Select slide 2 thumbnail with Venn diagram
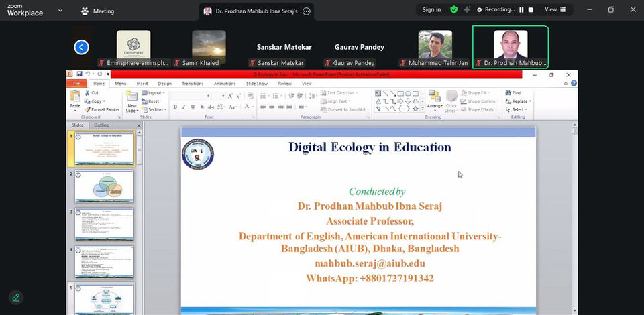 [105, 186]
